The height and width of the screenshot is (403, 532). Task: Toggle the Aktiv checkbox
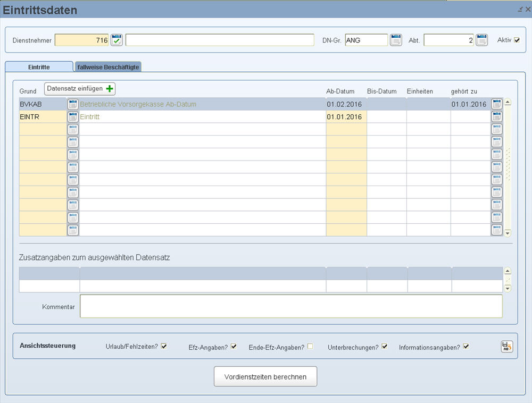click(x=517, y=40)
